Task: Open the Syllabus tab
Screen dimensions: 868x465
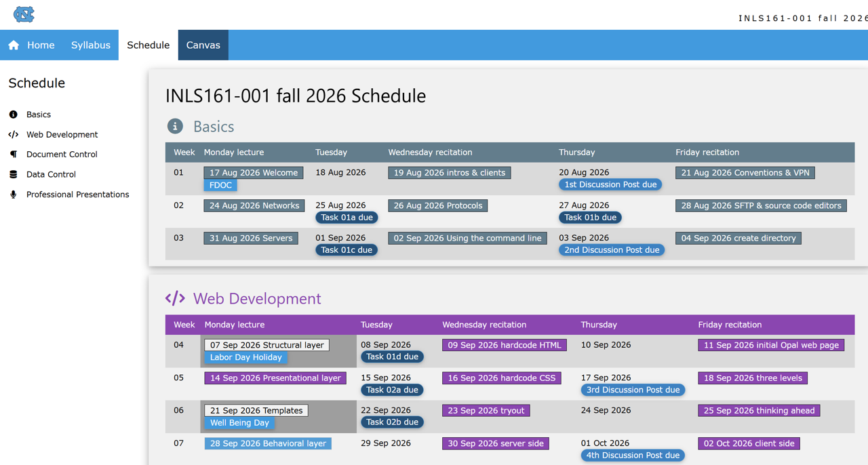Action: click(x=91, y=45)
